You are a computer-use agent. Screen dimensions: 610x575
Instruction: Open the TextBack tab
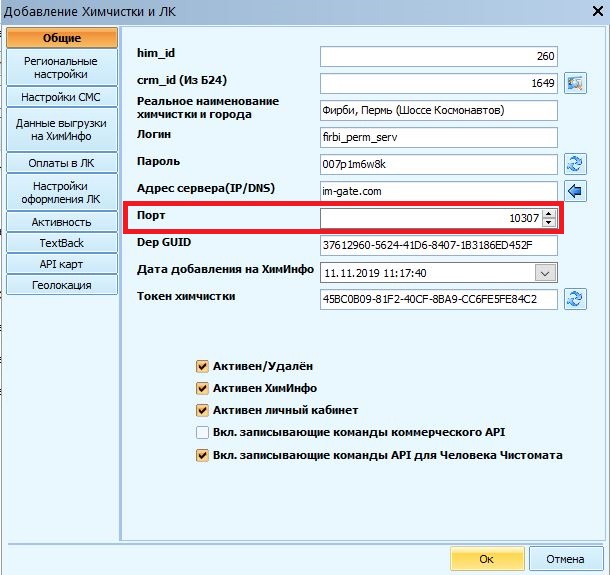[x=62, y=243]
